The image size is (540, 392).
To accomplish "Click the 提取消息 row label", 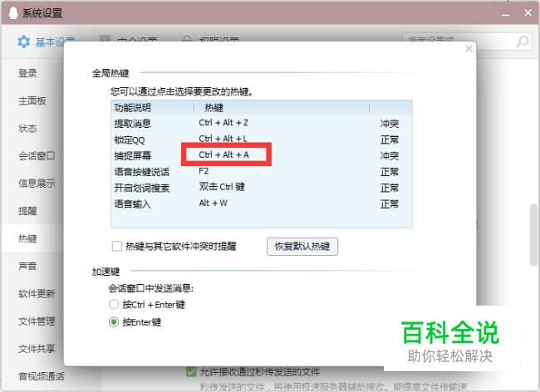I will click(x=133, y=124).
